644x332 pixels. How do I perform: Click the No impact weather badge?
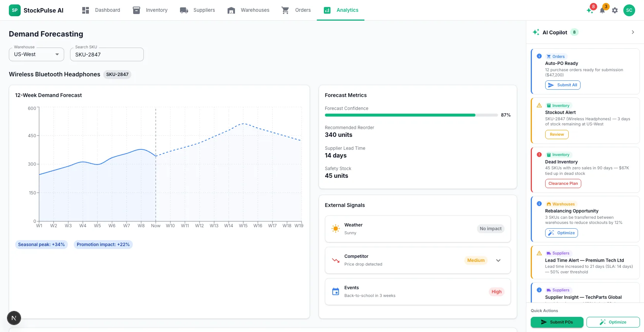click(491, 229)
